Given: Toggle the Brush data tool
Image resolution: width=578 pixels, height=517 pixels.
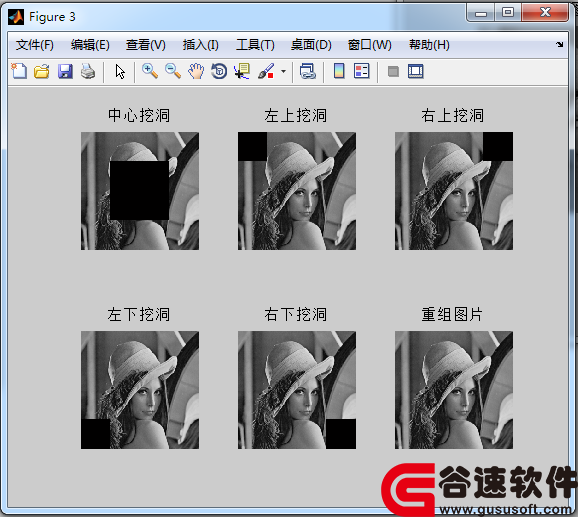Looking at the screenshot, I should coord(266,71).
